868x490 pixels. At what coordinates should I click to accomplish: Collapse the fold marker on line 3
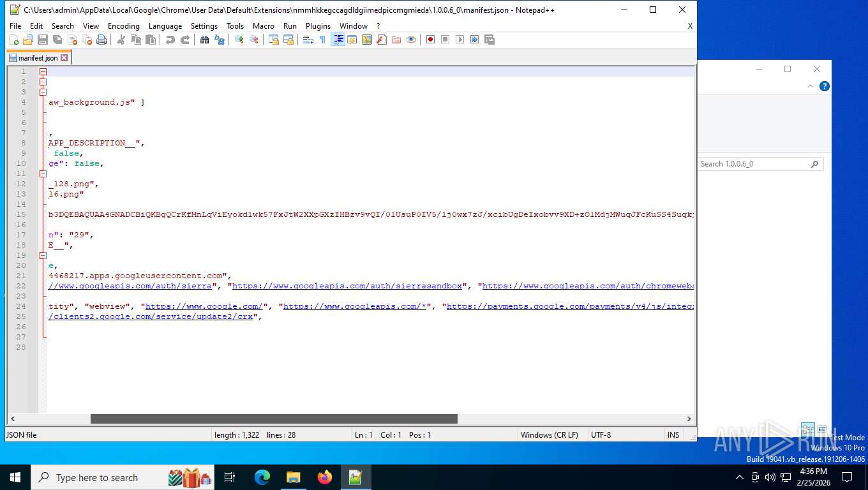click(x=43, y=92)
